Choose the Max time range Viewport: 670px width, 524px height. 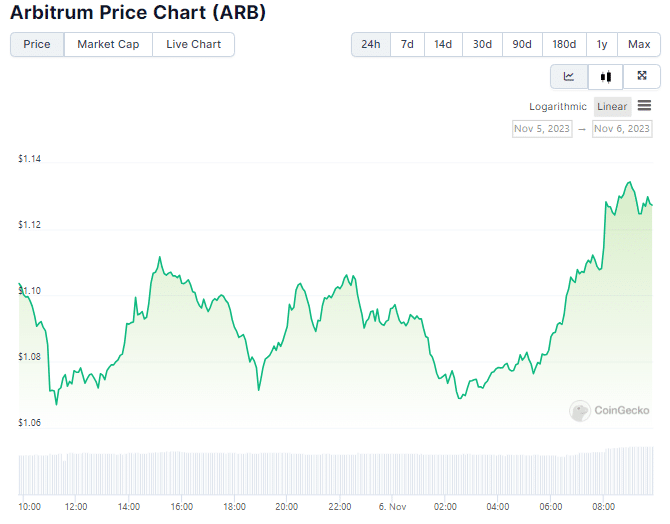tap(639, 44)
